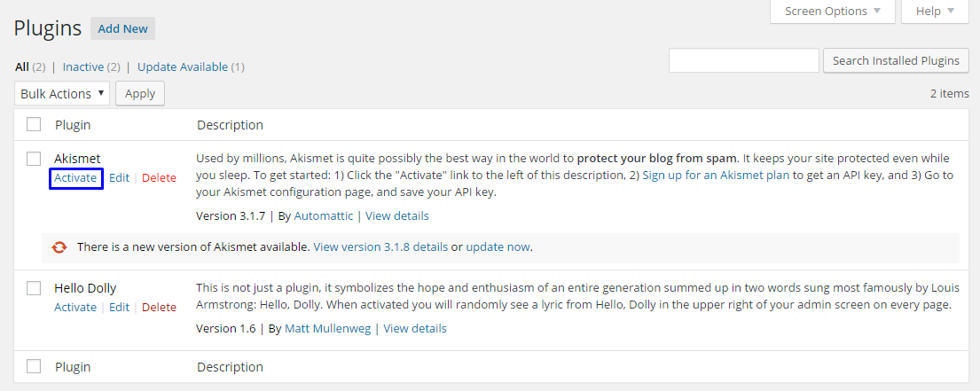Filter by Update Available plugins

(x=183, y=66)
